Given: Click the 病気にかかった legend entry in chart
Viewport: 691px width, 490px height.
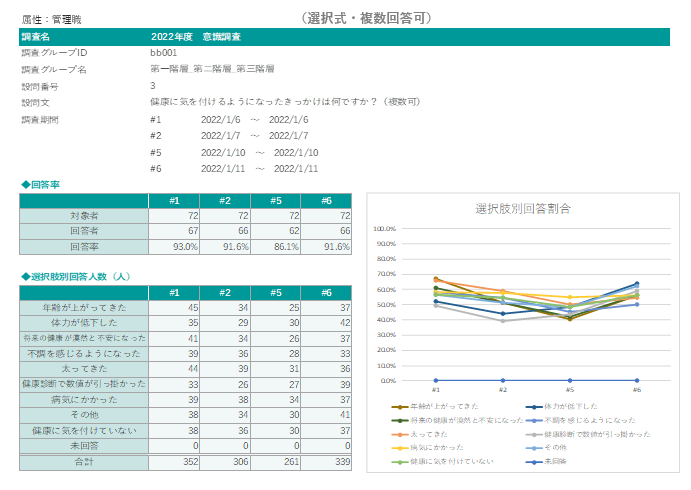Looking at the screenshot, I should coord(427,448).
